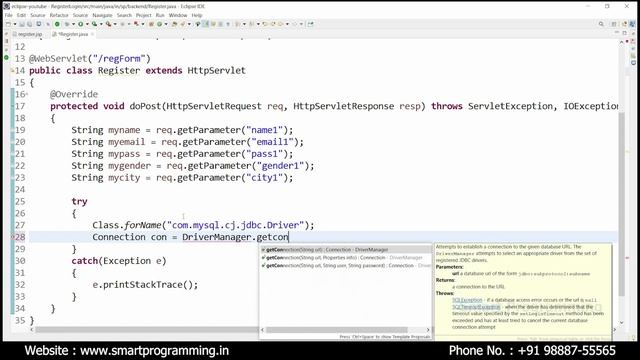Open the SQLTimeoutException link in Javadoc popup
Image resolution: width=640 pixels, height=360 pixels.
pyautogui.click(x=476, y=307)
